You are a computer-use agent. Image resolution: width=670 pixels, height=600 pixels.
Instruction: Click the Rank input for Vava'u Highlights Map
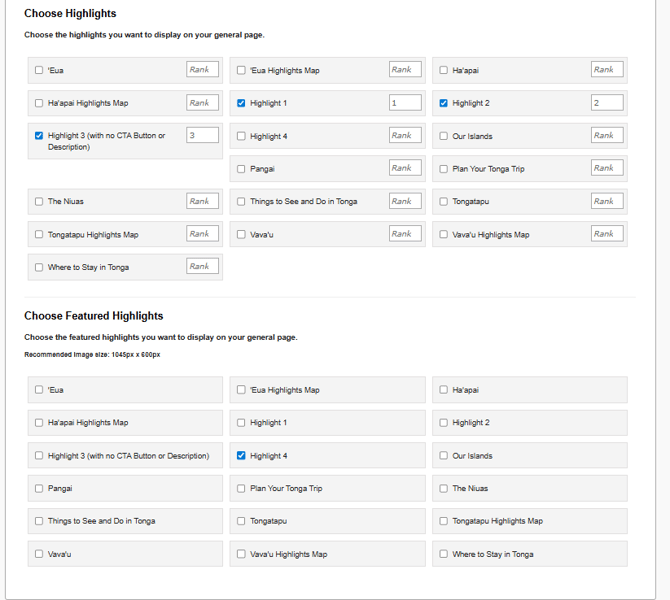pyautogui.click(x=607, y=234)
